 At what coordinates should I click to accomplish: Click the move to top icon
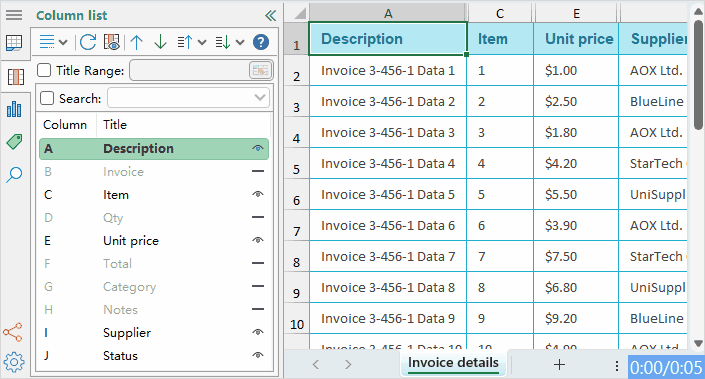(185, 42)
